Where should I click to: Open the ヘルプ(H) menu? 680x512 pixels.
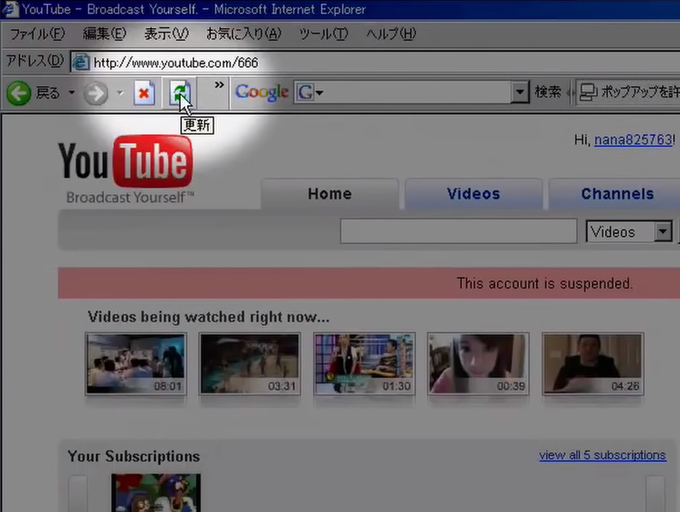tap(391, 34)
